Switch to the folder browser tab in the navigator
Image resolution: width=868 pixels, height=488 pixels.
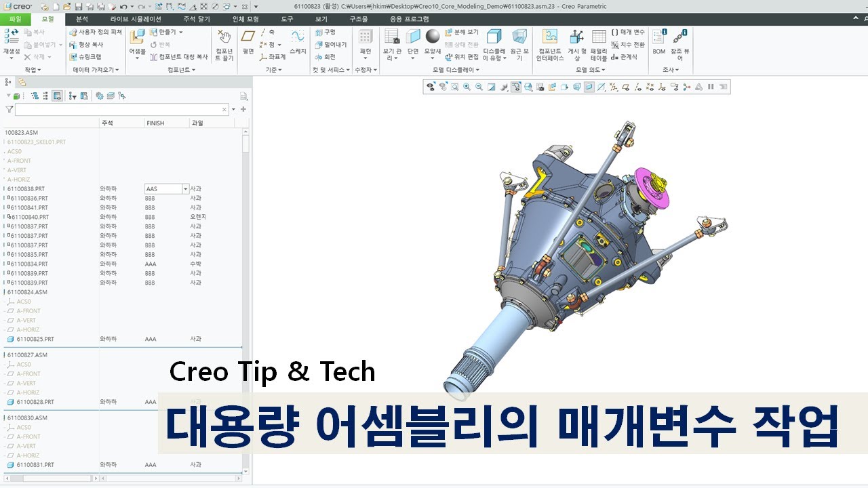[x=22, y=82]
